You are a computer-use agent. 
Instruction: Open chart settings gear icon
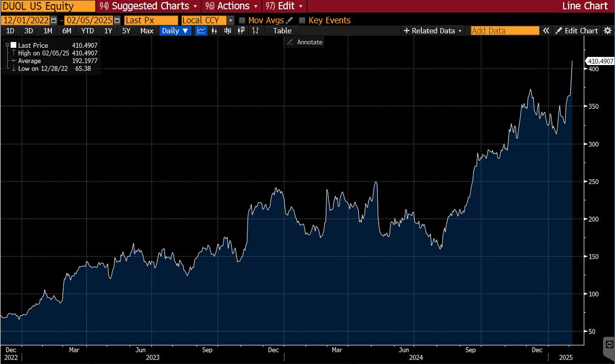(x=607, y=31)
